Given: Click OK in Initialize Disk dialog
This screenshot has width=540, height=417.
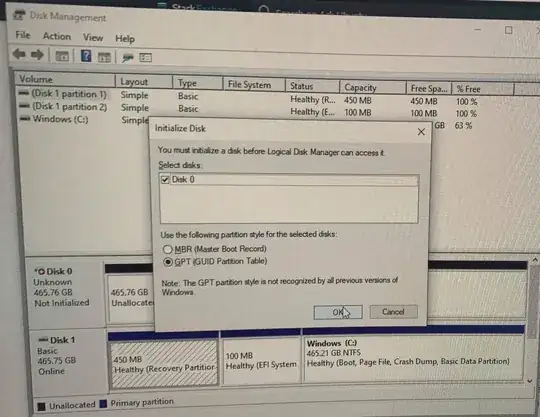Looking at the screenshot, I should pos(338,312).
